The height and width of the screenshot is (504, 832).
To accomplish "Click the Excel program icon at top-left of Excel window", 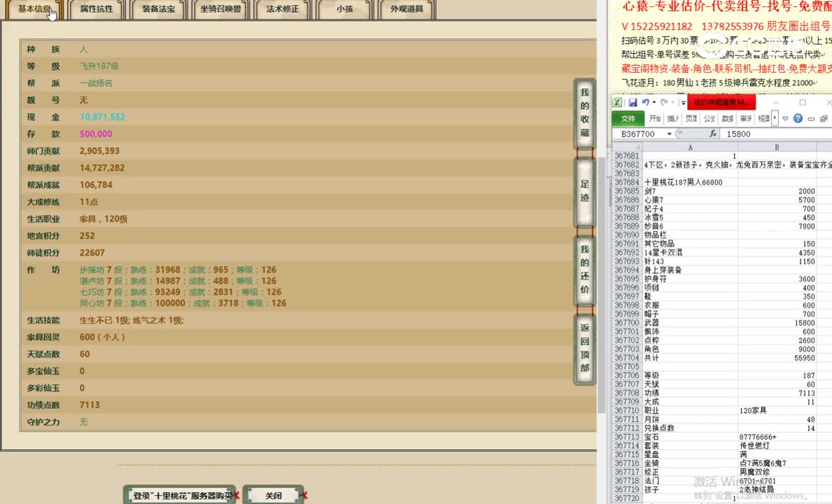I will 618,102.
